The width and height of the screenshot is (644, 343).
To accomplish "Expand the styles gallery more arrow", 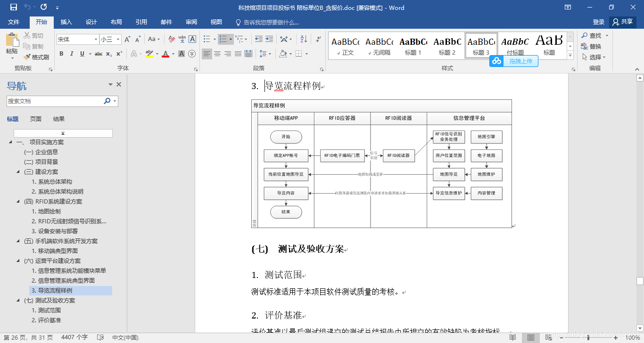I will coord(570,56).
